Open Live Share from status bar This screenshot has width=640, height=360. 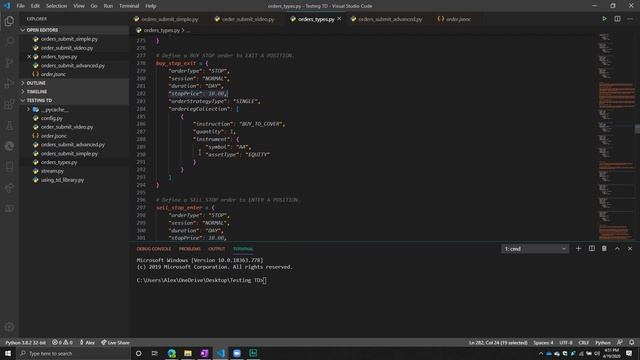(115, 342)
